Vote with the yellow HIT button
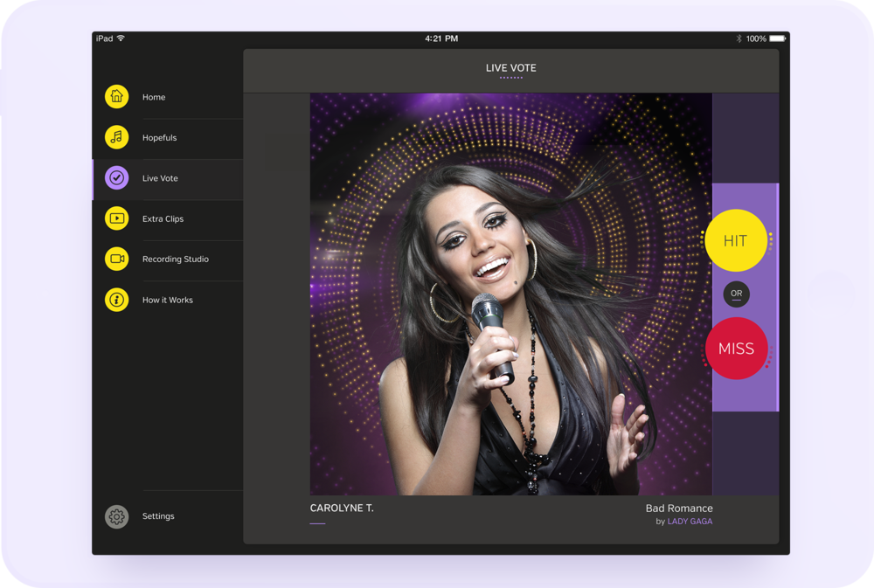This screenshot has height=588, width=874. click(736, 241)
